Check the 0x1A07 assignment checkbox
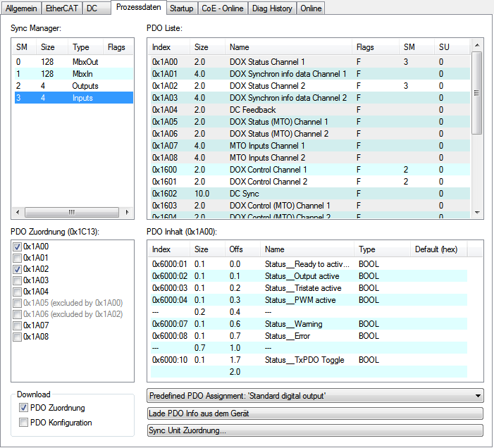Viewport: 494px width, 448px height. [x=18, y=325]
